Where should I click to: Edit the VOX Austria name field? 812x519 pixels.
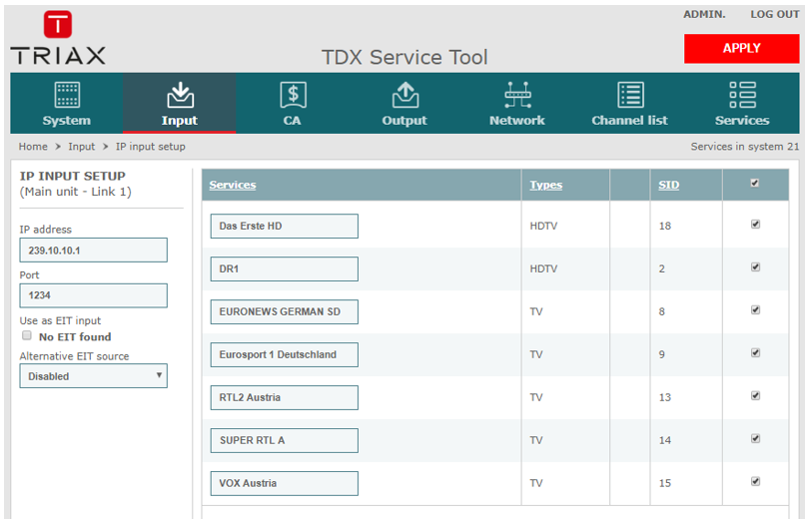pos(285,484)
